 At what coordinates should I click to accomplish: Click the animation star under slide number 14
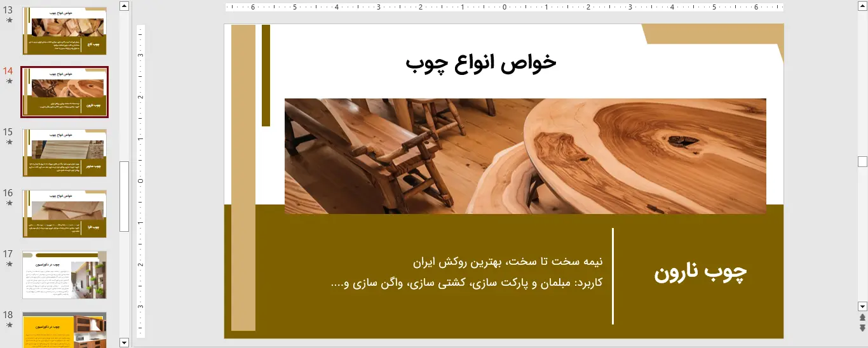tap(9, 81)
